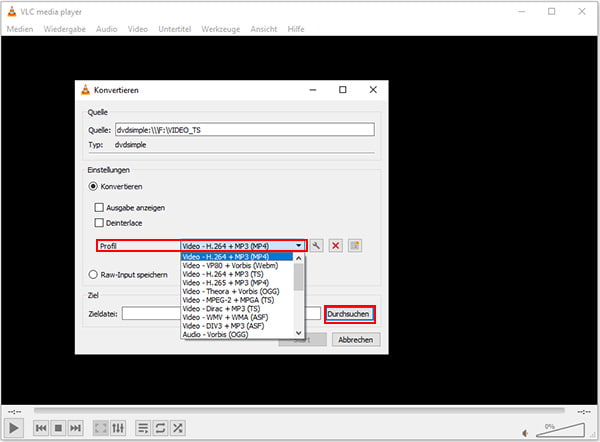Screen dimensions: 600x442
Task: Select Raw-Input speichern radio button
Action: pos(93,274)
